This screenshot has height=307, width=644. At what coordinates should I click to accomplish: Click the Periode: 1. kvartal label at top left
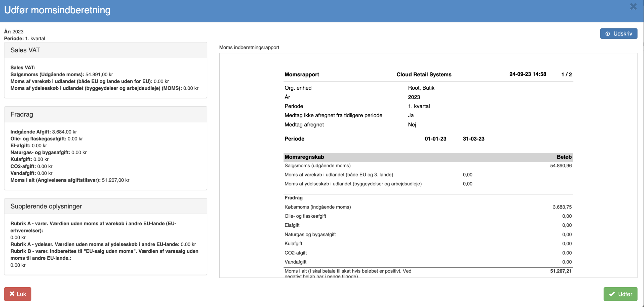point(25,39)
